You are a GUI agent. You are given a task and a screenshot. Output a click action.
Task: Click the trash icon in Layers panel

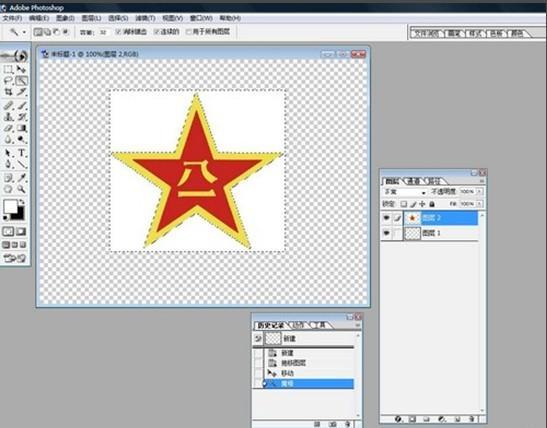pos(472,419)
